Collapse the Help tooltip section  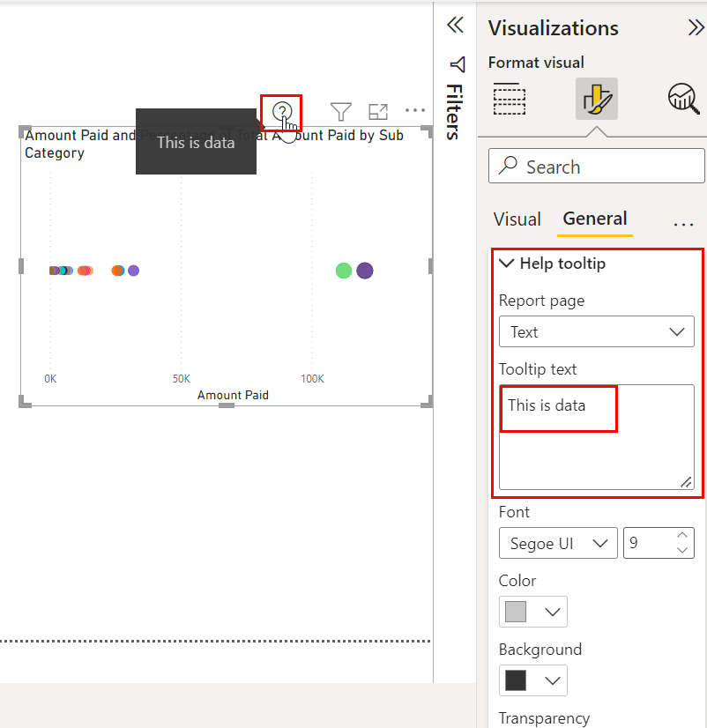506,264
